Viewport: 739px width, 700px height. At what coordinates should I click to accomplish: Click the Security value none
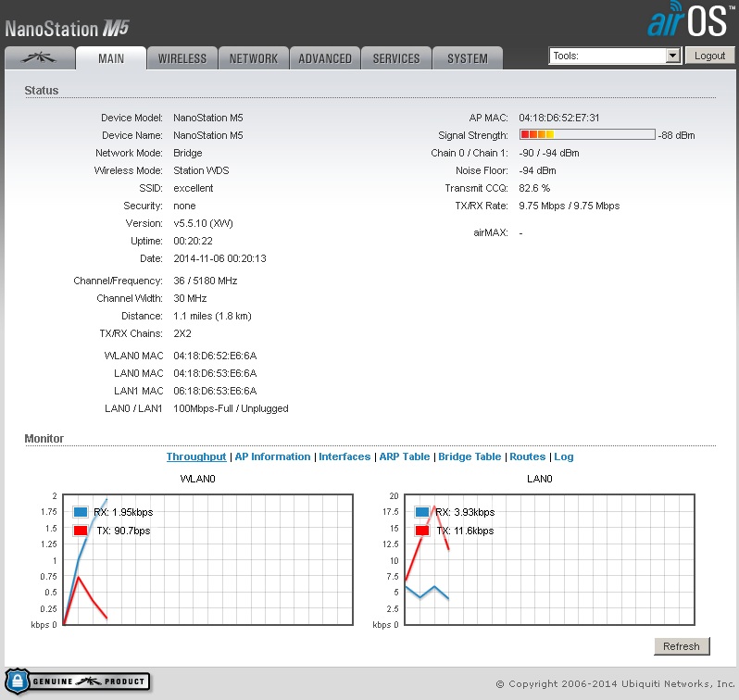point(184,206)
